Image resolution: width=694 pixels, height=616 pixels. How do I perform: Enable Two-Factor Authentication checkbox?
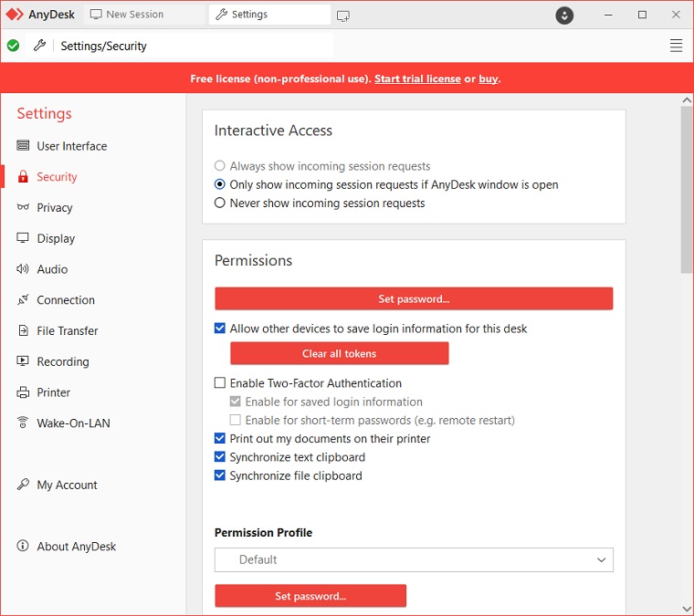point(219,382)
